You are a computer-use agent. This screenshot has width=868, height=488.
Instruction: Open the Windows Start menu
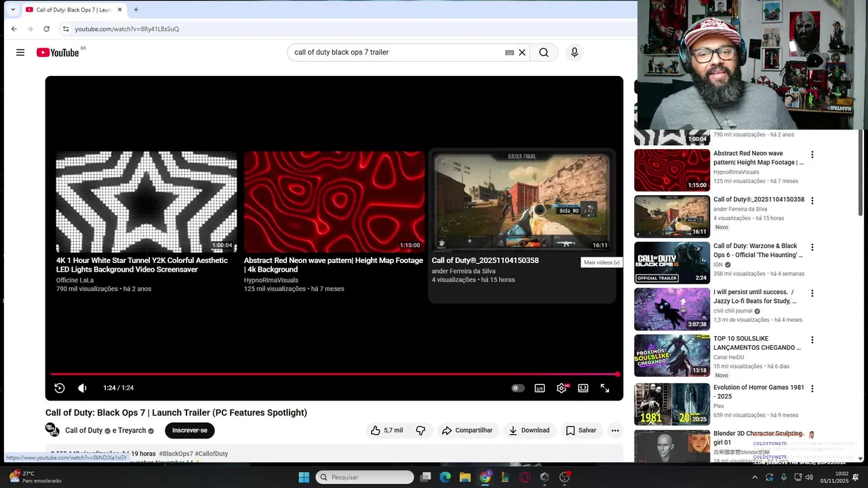304,477
